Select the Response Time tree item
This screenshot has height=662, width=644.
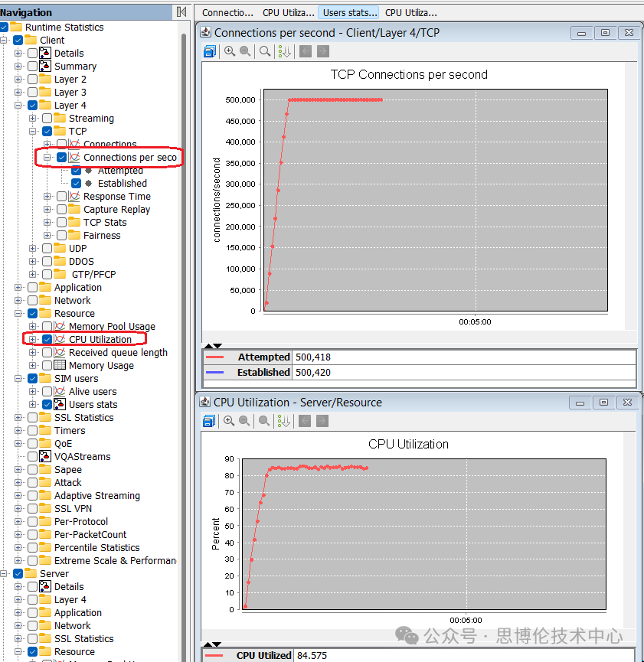point(116,197)
